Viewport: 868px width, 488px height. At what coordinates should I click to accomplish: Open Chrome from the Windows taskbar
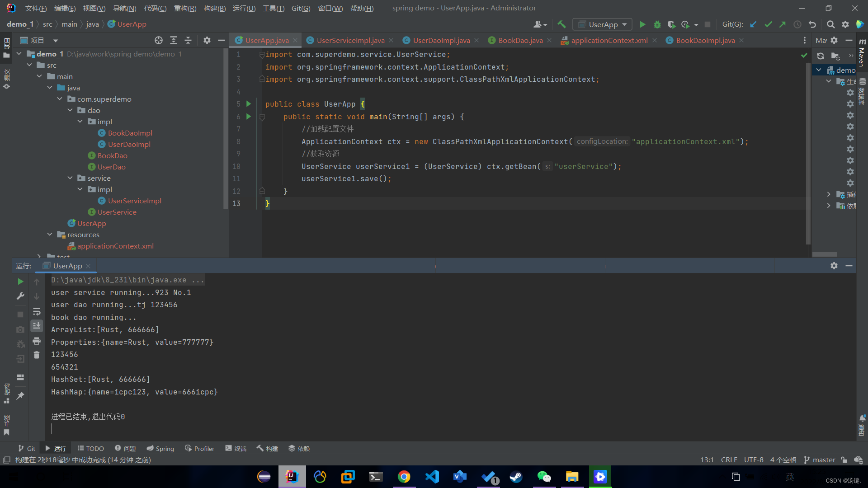point(404,477)
